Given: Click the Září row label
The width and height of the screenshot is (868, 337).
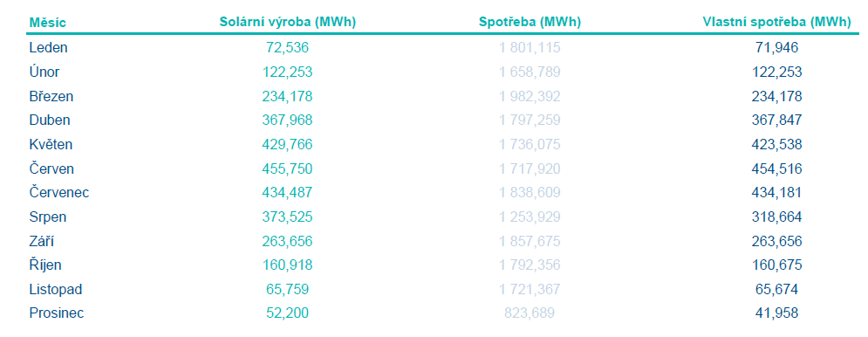Looking at the screenshot, I should click(42, 241).
